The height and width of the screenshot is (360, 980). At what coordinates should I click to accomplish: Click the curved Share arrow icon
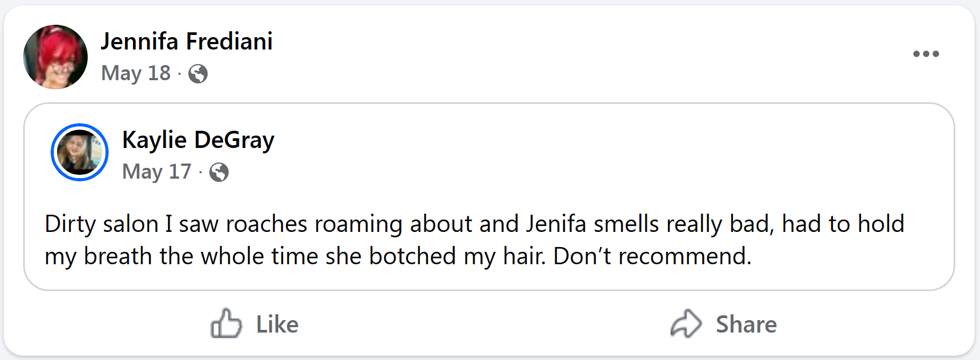tap(686, 323)
